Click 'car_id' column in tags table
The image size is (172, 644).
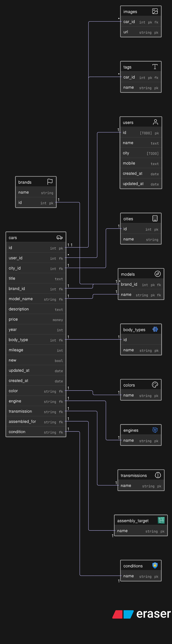141,77
